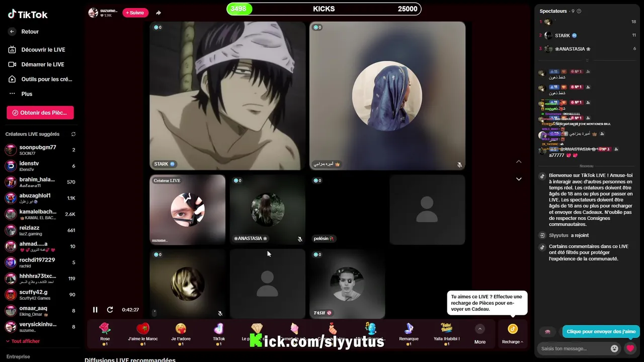Open STARK in top viewers
644x362 pixels.
[588, 36]
